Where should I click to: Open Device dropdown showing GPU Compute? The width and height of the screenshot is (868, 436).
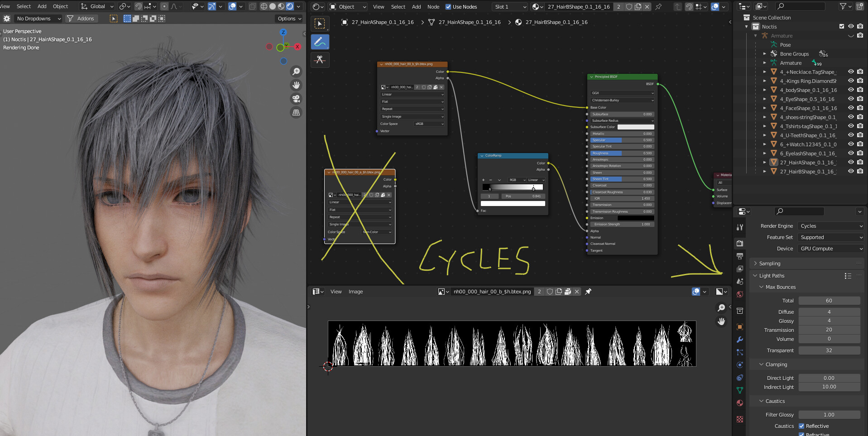click(x=831, y=249)
